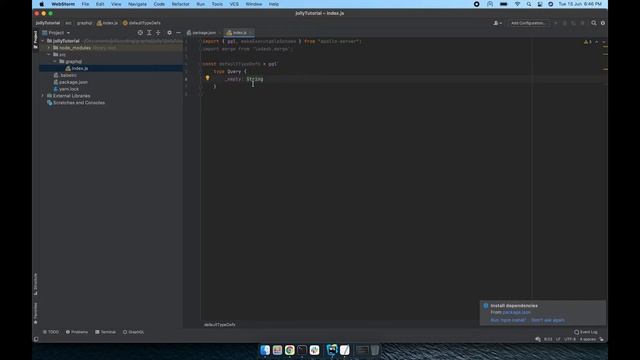
Task: Open the TODO tool window
Action: coord(51,332)
